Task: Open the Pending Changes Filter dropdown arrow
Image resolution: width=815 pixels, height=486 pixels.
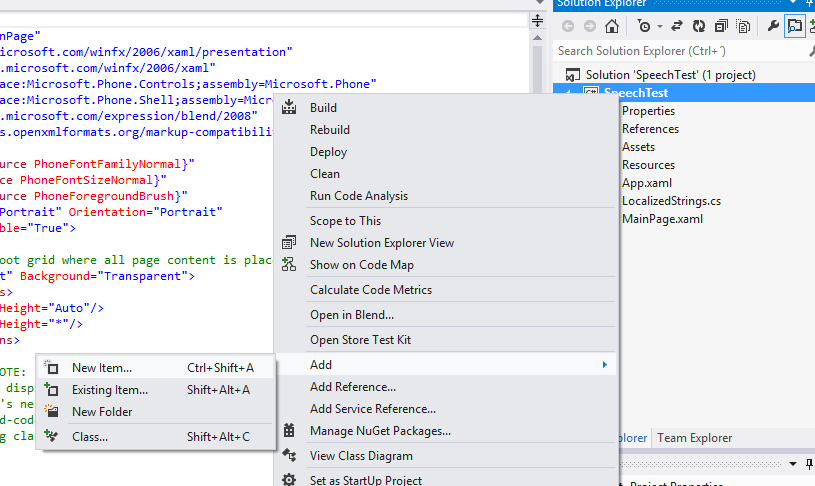Action: pyautogui.click(x=660, y=27)
